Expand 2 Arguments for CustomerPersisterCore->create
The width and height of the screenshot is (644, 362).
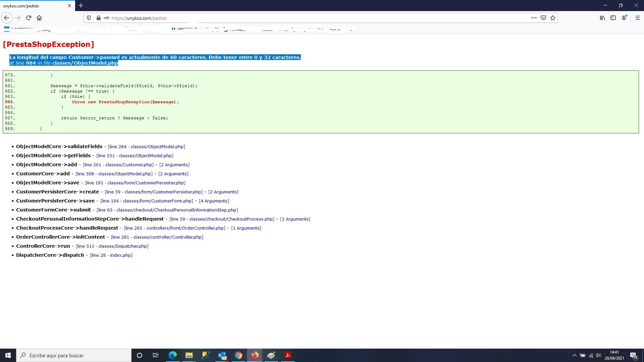point(223,192)
